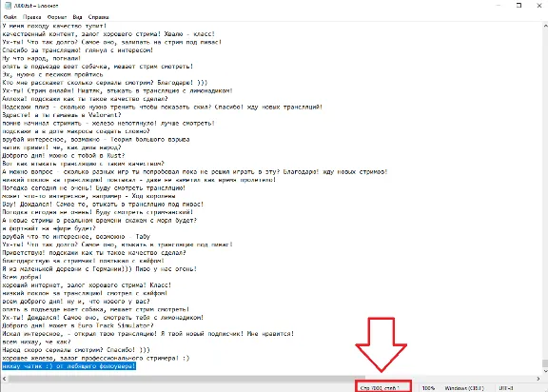The image size is (548, 392).
Task: Open the Справка menu
Action: pos(98,17)
